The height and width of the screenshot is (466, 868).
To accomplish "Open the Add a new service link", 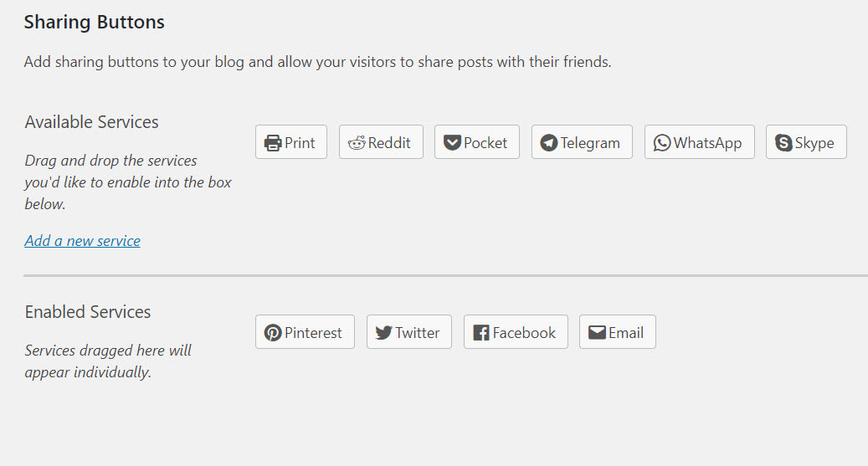I will [x=83, y=241].
